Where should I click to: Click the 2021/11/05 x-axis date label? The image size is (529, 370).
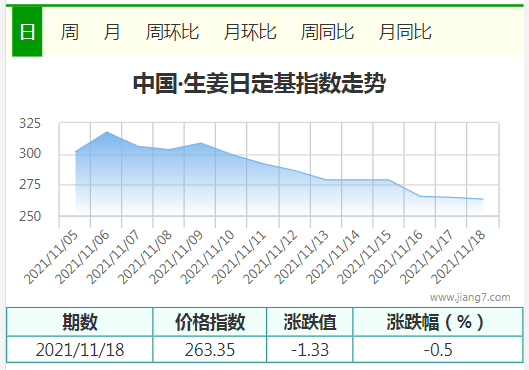51,257
